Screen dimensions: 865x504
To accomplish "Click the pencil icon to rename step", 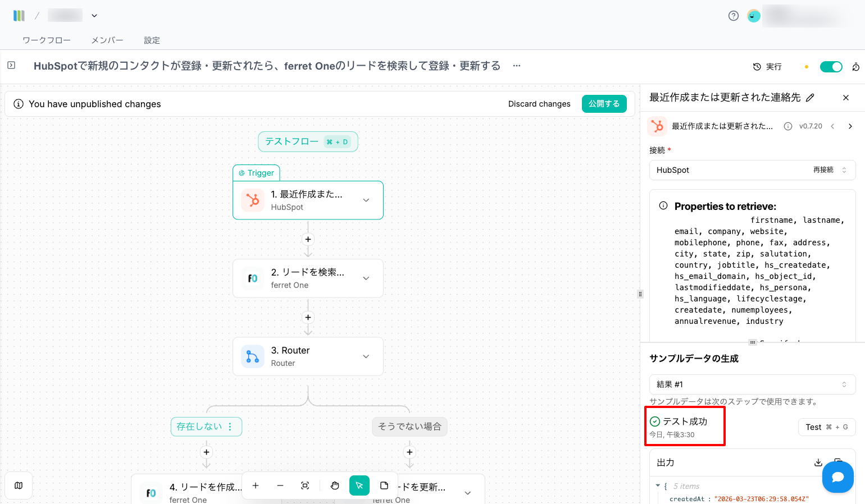I will pos(810,98).
